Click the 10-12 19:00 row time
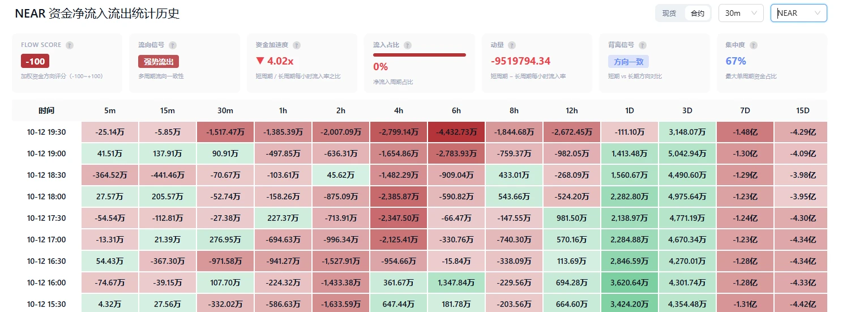 (46, 153)
